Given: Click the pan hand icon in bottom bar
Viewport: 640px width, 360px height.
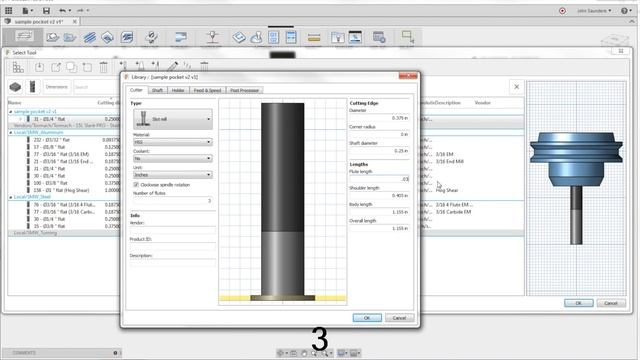Looking at the screenshot, I should pos(304,353).
